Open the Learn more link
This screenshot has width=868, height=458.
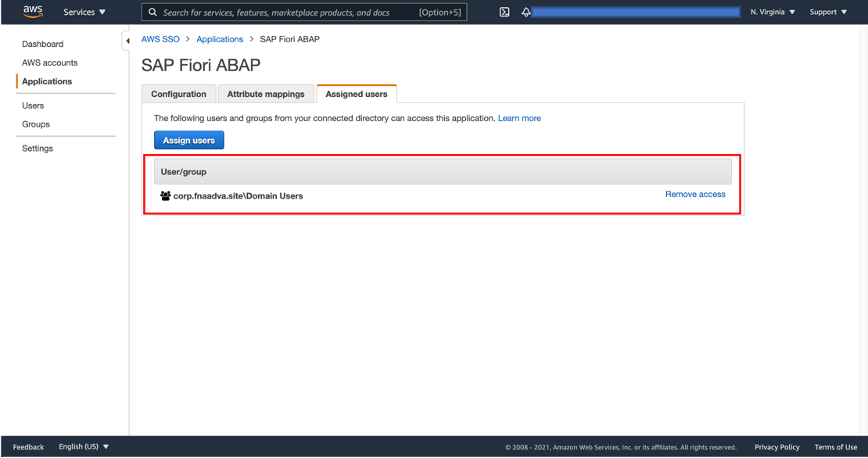(519, 118)
